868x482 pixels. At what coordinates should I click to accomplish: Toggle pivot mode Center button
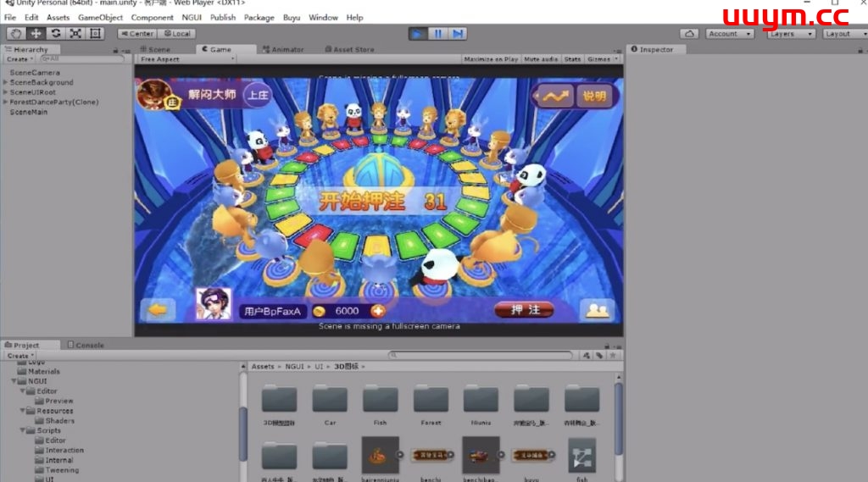click(x=136, y=34)
